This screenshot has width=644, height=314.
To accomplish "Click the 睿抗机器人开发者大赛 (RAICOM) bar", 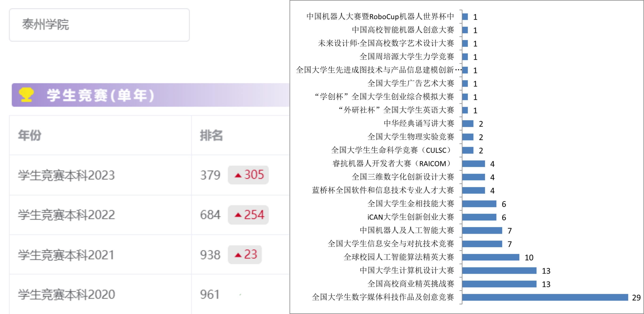I will (473, 164).
